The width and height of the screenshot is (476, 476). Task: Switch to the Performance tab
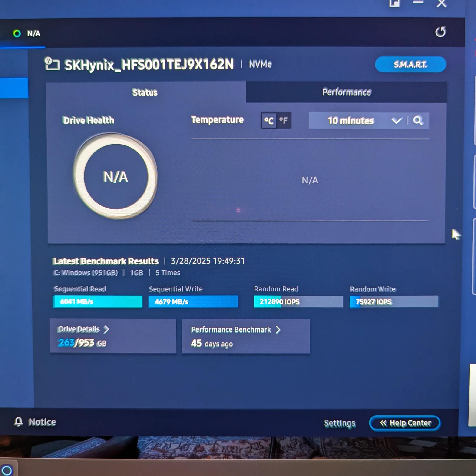point(346,92)
